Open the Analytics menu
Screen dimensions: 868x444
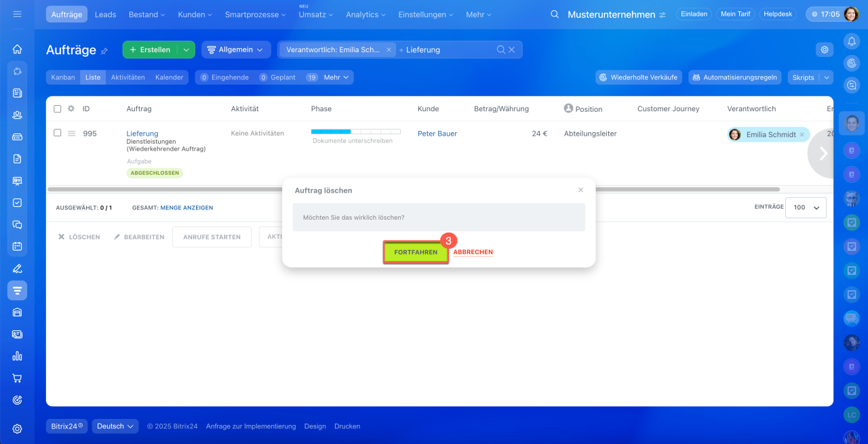click(x=366, y=14)
